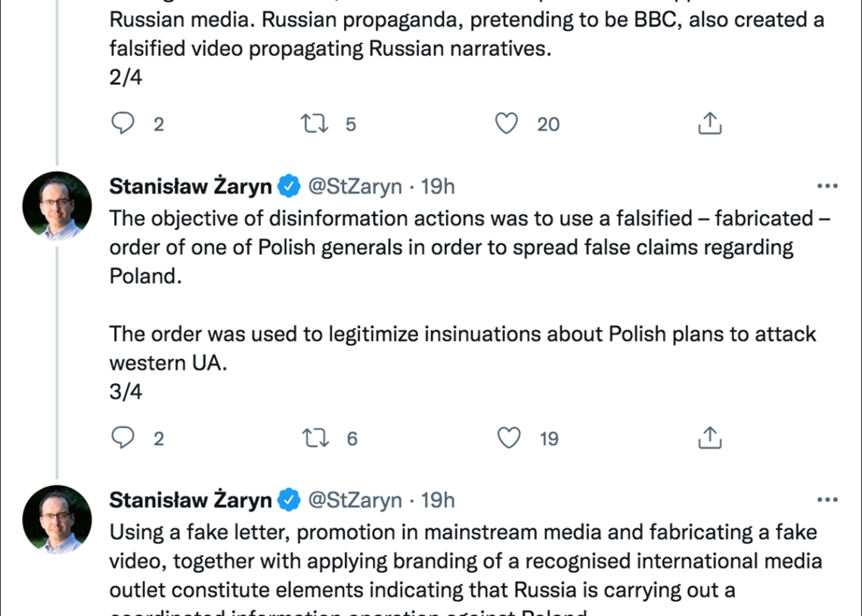Retweet the 2/4 tweet
Image resolution: width=862 pixels, height=616 pixels.
coord(315,124)
